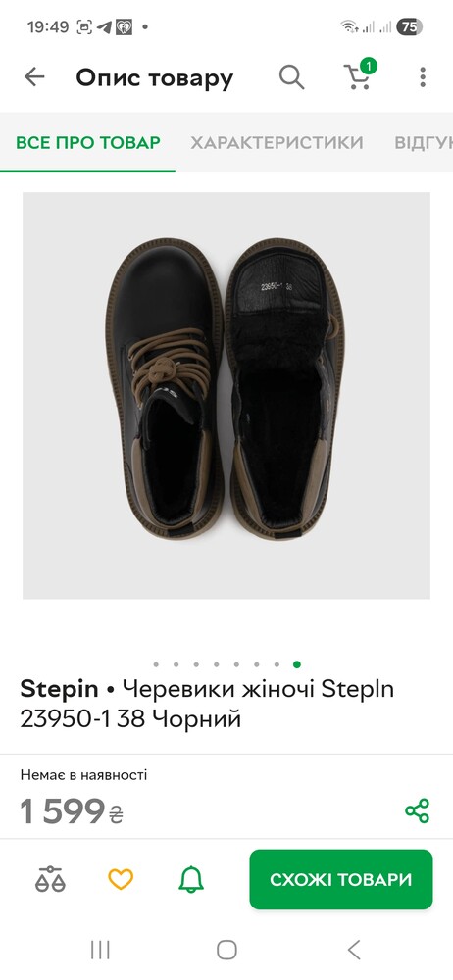The height and width of the screenshot is (980, 453).
Task: Switch to ХАРАКТЕРИСТИКИ tab
Action: [277, 142]
